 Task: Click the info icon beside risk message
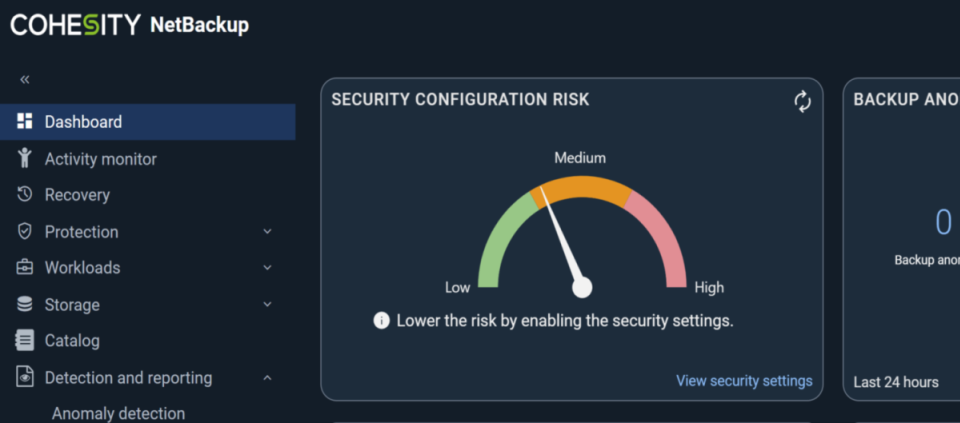coord(381,321)
